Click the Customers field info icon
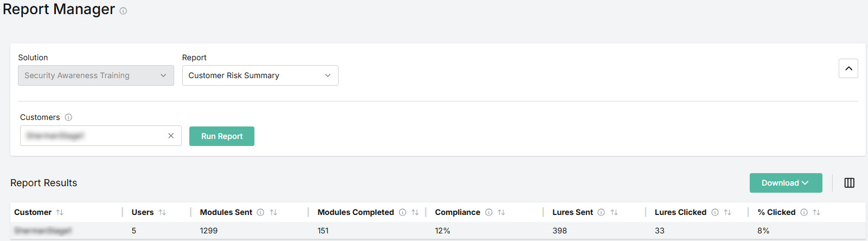This screenshot has width=868, height=241. (68, 117)
